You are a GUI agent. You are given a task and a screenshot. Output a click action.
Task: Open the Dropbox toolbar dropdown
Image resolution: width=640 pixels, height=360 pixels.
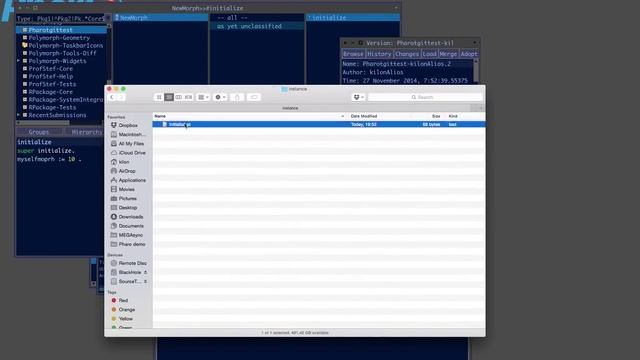(358, 97)
